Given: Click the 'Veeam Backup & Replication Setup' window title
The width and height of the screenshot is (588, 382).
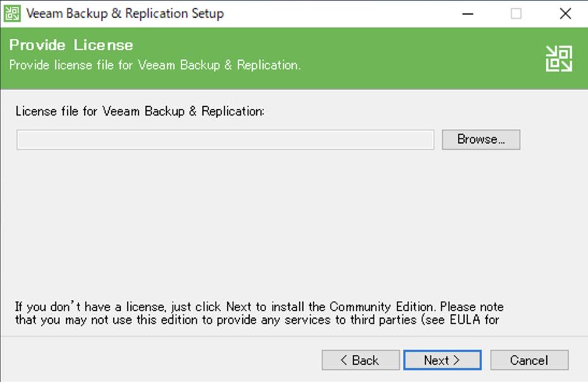Looking at the screenshot, I should (x=125, y=13).
